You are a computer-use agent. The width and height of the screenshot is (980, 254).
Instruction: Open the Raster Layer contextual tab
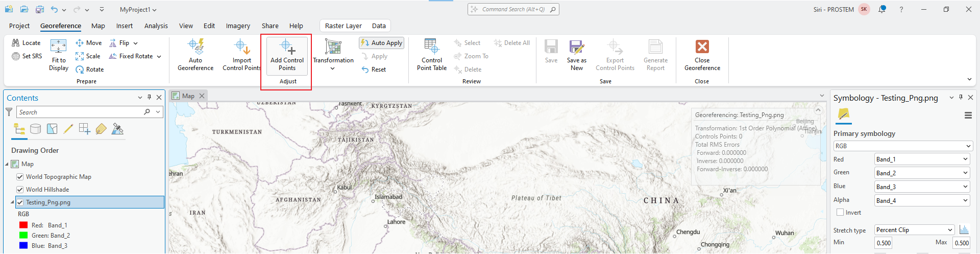pos(343,26)
